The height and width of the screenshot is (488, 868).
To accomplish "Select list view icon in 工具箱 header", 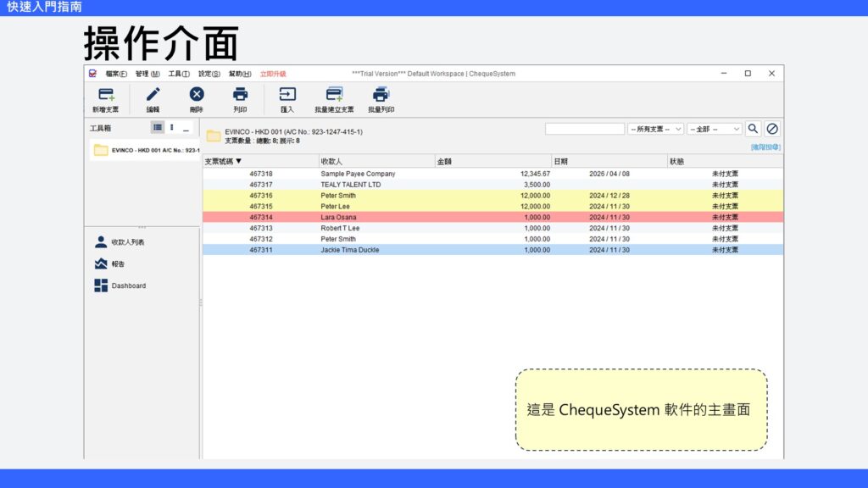I will (x=158, y=127).
